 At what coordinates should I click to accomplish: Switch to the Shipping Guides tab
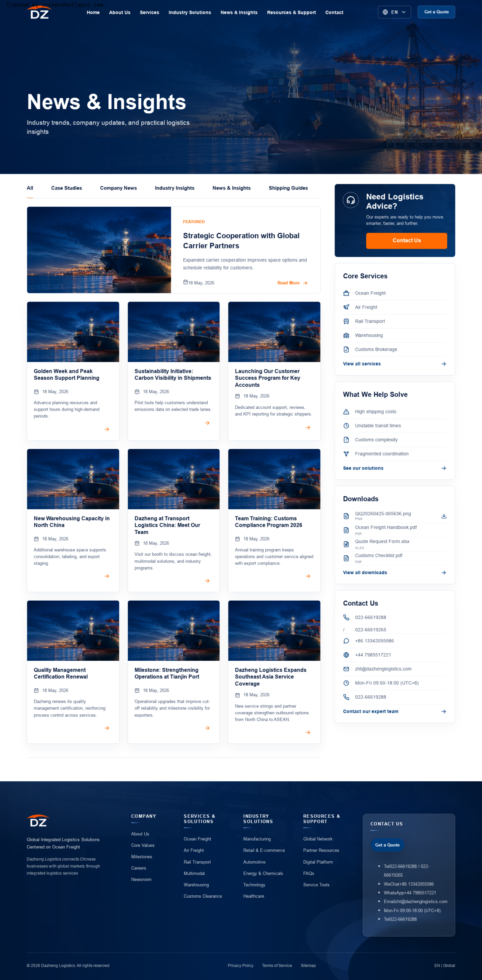tap(288, 188)
